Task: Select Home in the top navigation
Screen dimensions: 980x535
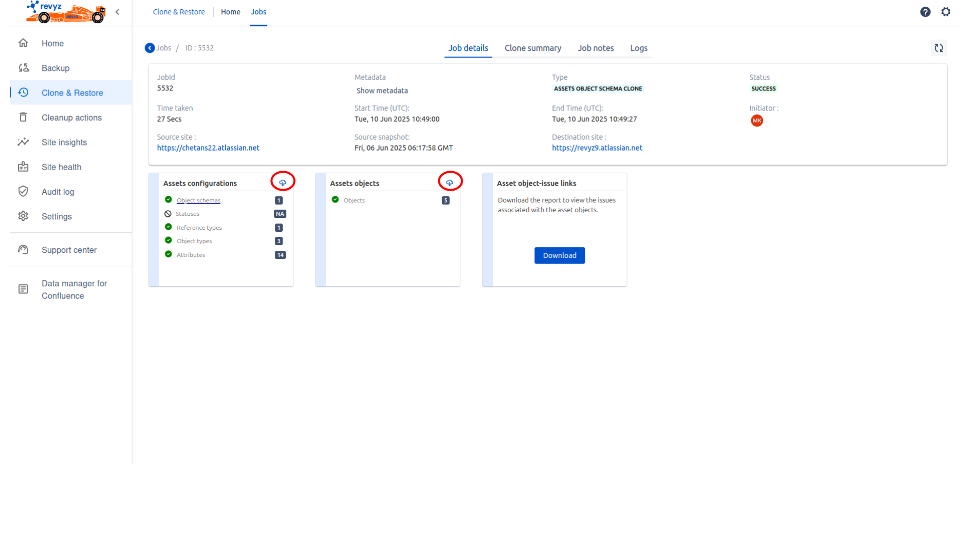Action: click(x=230, y=12)
